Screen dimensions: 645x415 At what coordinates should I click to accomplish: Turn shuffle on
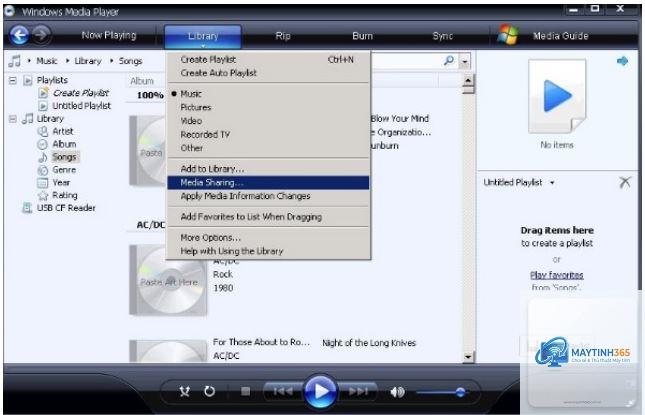pyautogui.click(x=185, y=392)
